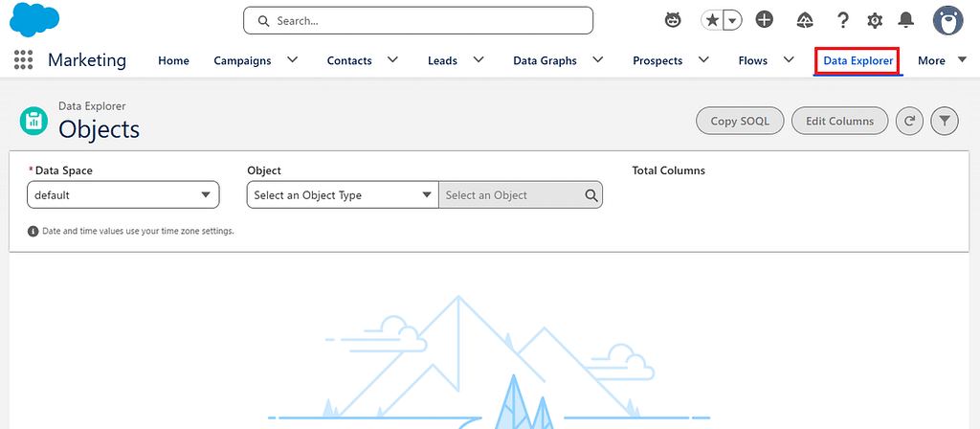980x429 pixels.
Task: Click the time zone info icon
Action: [x=33, y=232]
